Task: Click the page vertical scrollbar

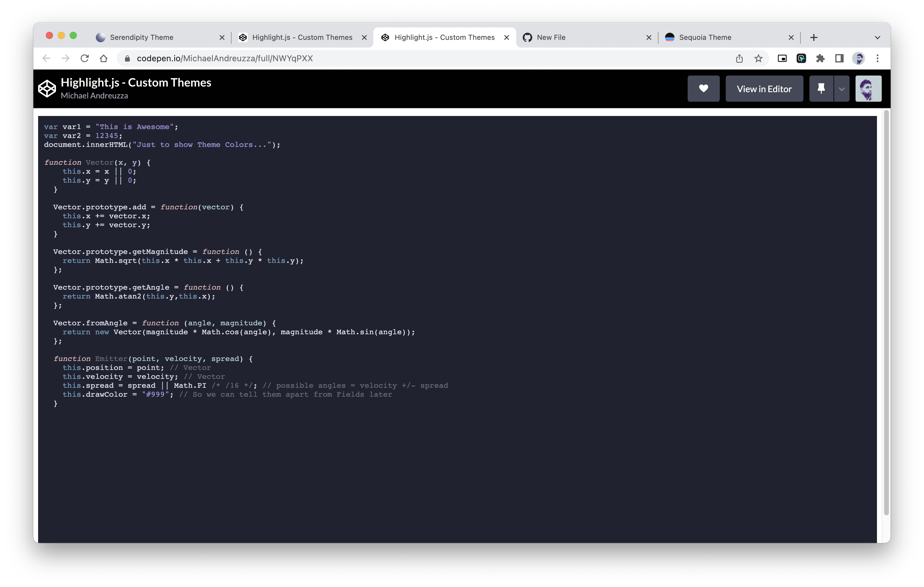Action: point(886,313)
